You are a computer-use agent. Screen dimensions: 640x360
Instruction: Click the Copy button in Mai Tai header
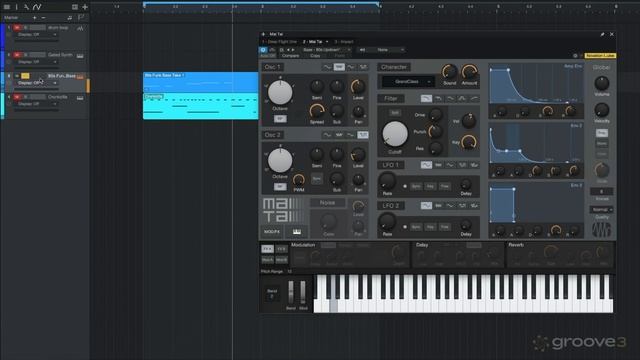click(x=315, y=56)
